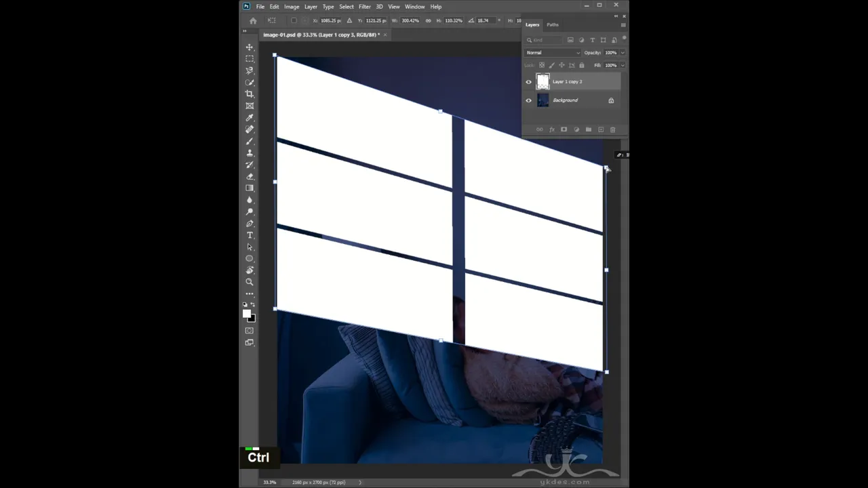Click the Delete layer trash icon
This screenshot has height=488, width=868.
(x=612, y=129)
